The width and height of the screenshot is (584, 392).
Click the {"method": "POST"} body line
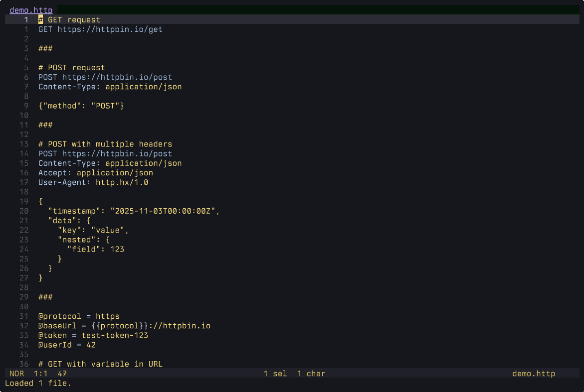pyautogui.click(x=81, y=106)
